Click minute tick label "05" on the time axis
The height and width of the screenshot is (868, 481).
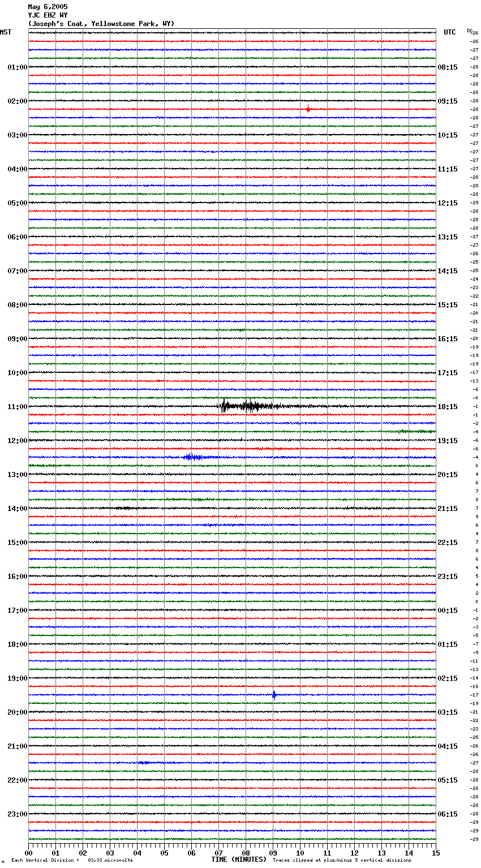(164, 853)
